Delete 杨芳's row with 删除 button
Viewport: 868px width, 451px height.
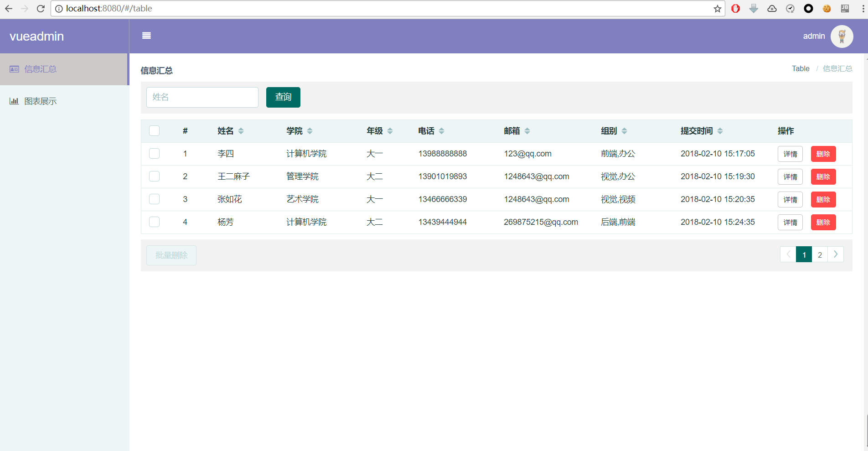823,223
